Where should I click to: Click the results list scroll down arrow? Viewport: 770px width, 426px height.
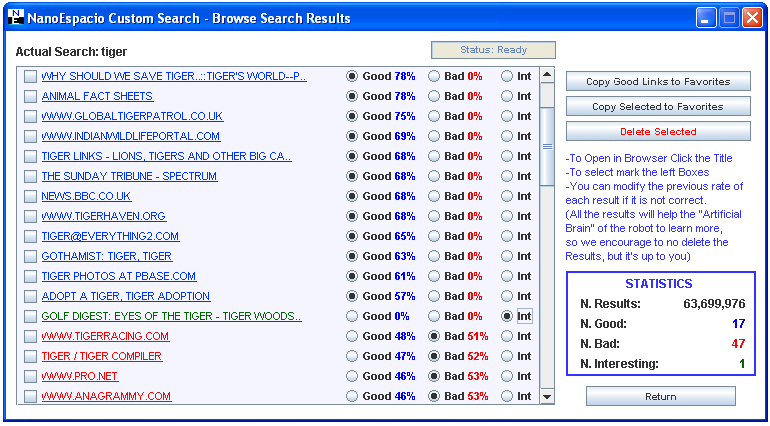click(547, 396)
